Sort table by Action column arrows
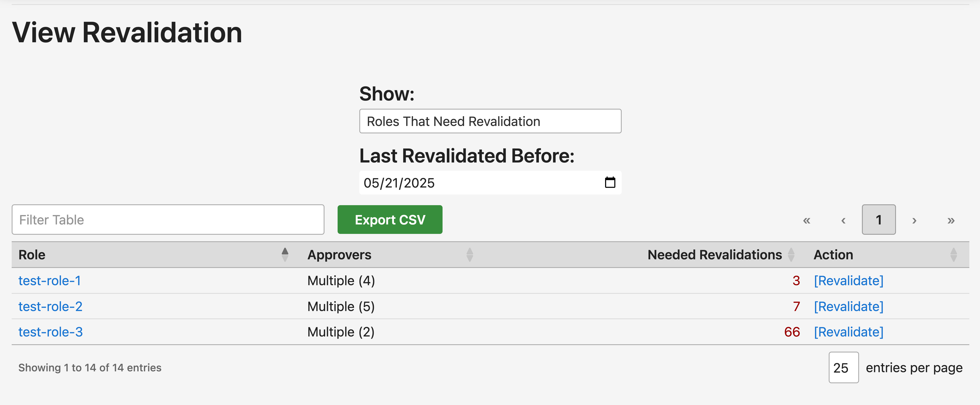This screenshot has width=980, height=405. pyautogui.click(x=953, y=255)
